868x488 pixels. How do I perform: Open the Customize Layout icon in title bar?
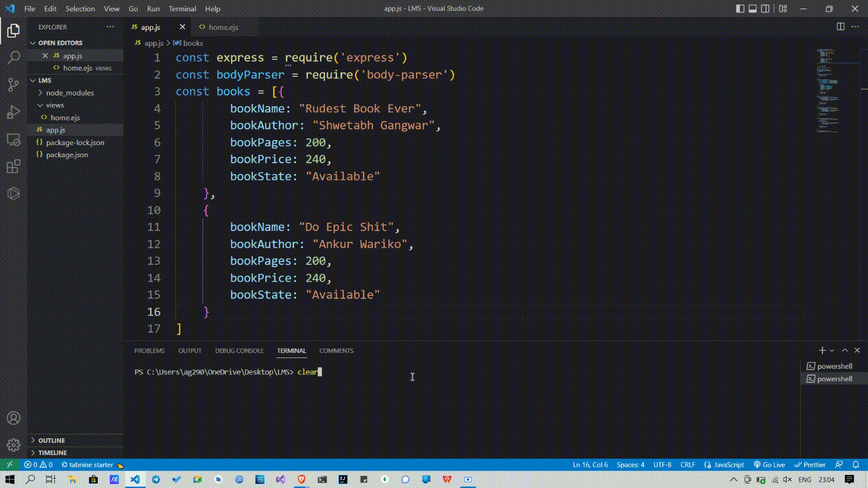pyautogui.click(x=783, y=8)
